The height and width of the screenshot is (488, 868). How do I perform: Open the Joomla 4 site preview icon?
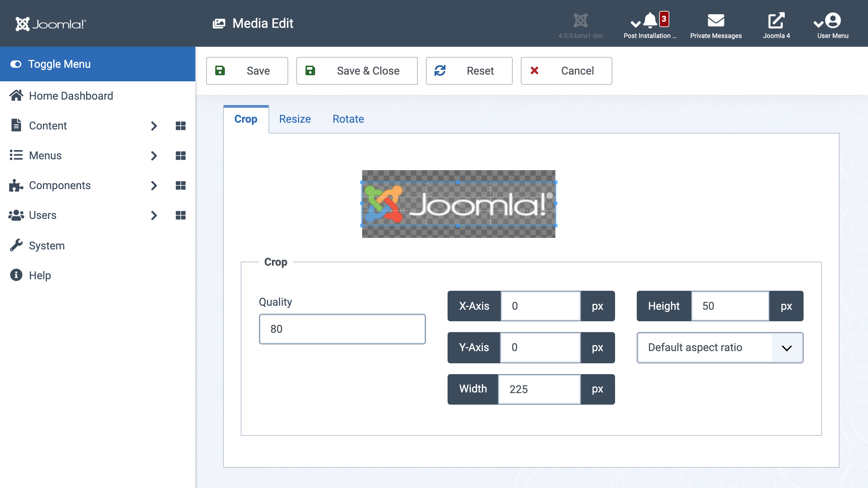(x=776, y=21)
